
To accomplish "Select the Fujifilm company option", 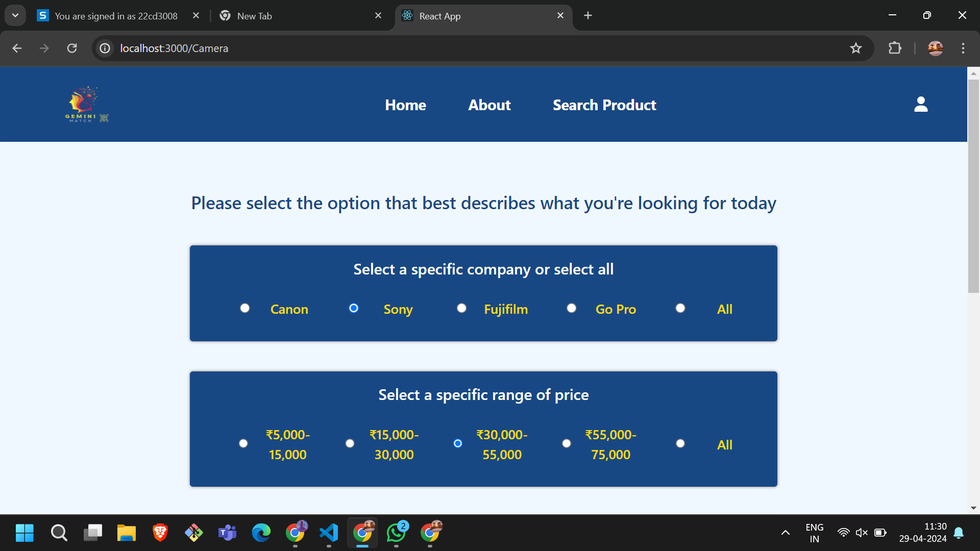I will (x=461, y=308).
